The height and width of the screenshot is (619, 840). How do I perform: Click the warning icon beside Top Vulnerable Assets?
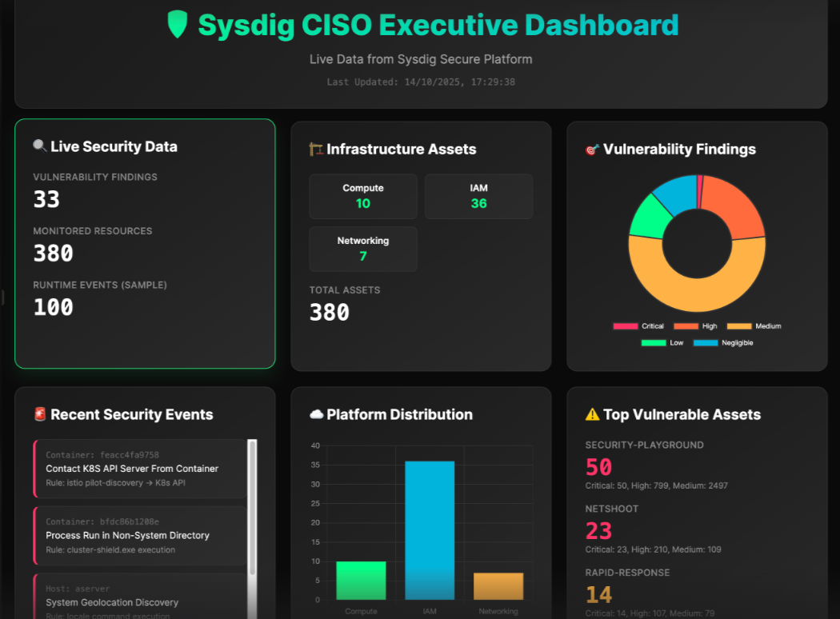[592, 414]
